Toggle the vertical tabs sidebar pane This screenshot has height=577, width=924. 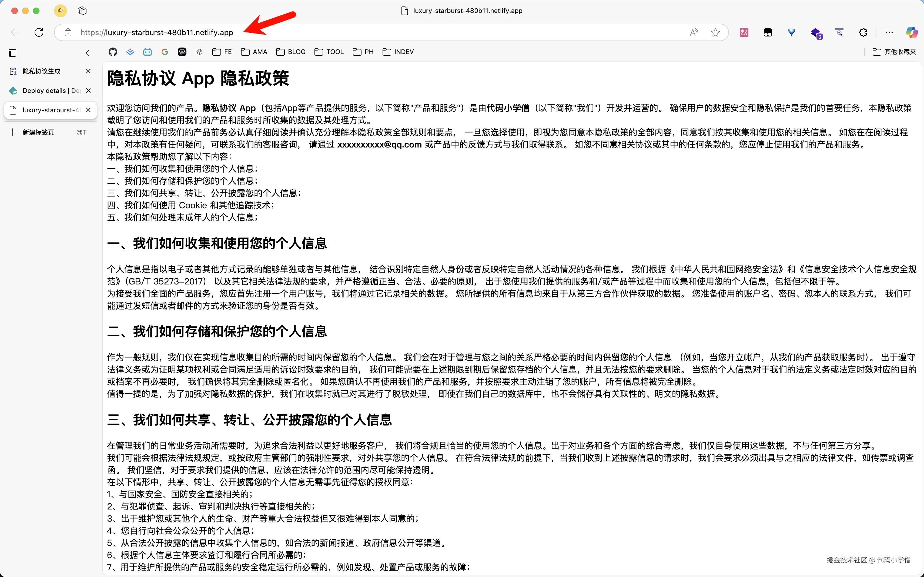[x=13, y=53]
